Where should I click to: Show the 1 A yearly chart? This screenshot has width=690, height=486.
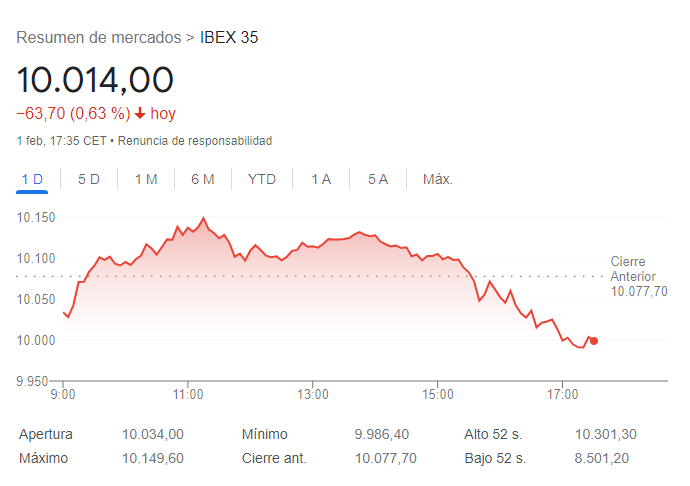(321, 179)
